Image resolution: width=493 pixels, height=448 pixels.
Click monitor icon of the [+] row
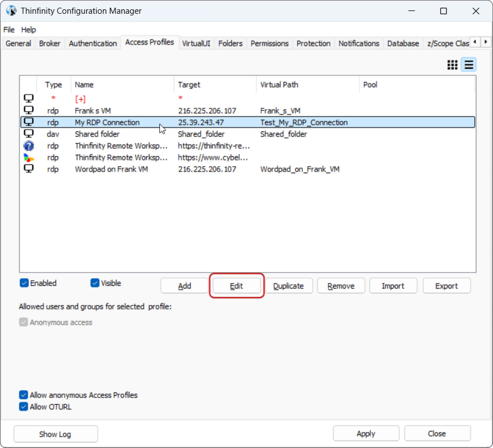29,98
